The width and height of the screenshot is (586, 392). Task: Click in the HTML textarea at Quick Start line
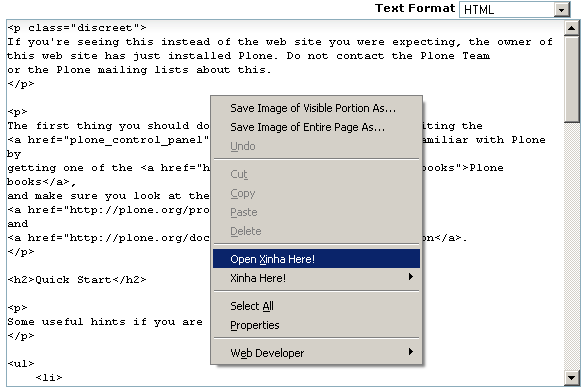pos(77,280)
